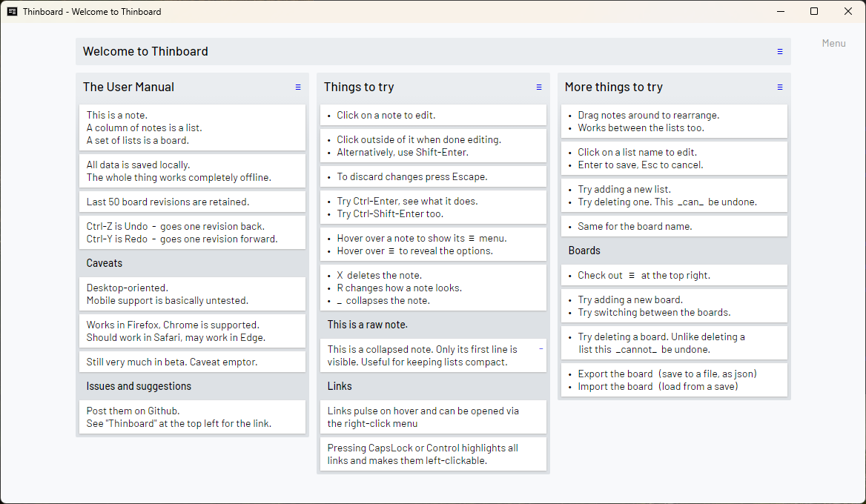Select 'Links pulse on hover' note
This screenshot has height=504, width=866.
tap(433, 417)
